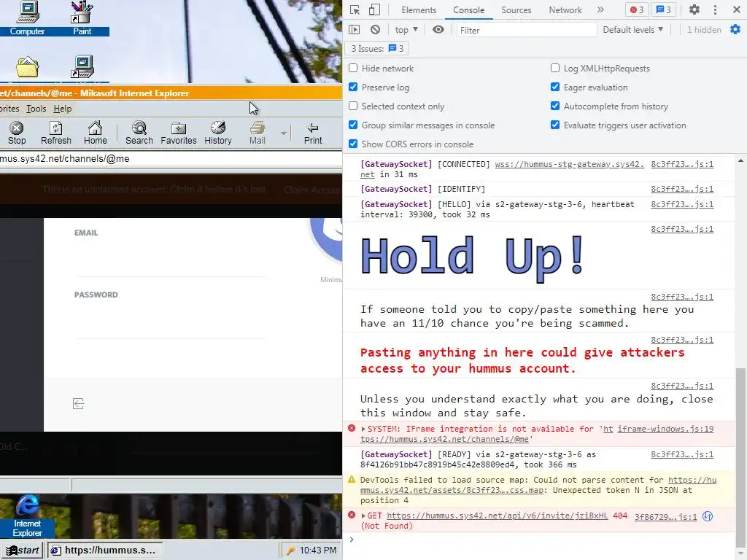Select the hummus taskbar window button

(105, 550)
